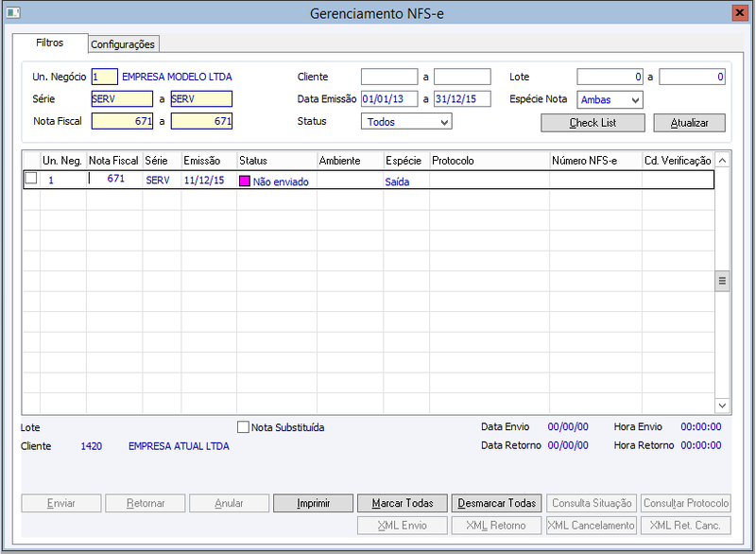Click the Un. Negócio input field
Viewport: 756px width, 554px height.
coord(105,77)
